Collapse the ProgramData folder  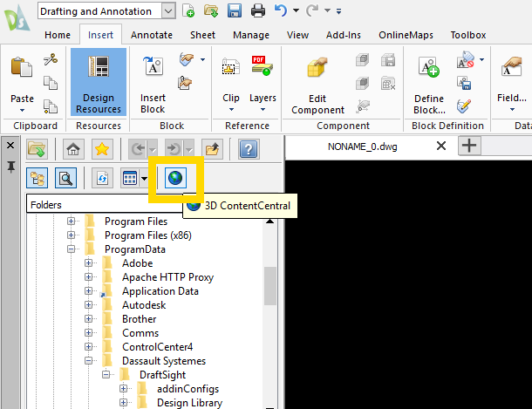coord(71,249)
